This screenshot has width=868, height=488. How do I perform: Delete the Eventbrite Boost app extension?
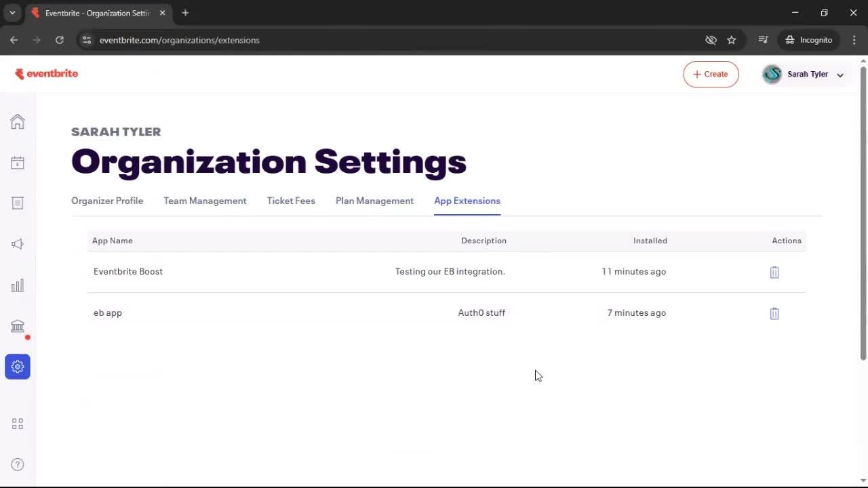(774, 272)
